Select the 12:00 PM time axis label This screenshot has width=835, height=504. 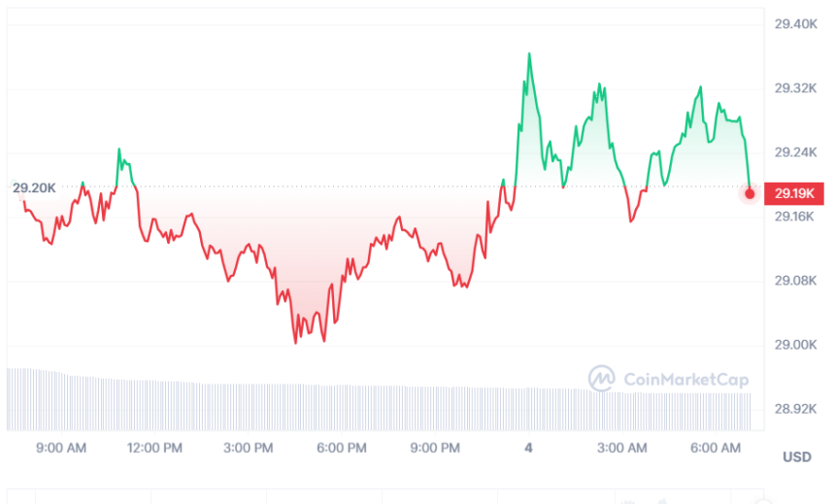(154, 448)
